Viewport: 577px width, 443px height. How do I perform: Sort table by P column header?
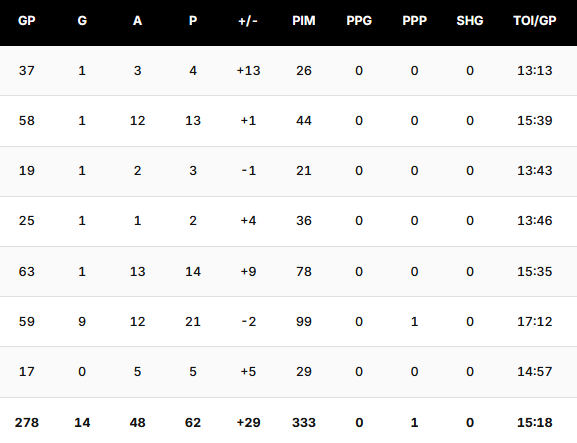point(193,21)
